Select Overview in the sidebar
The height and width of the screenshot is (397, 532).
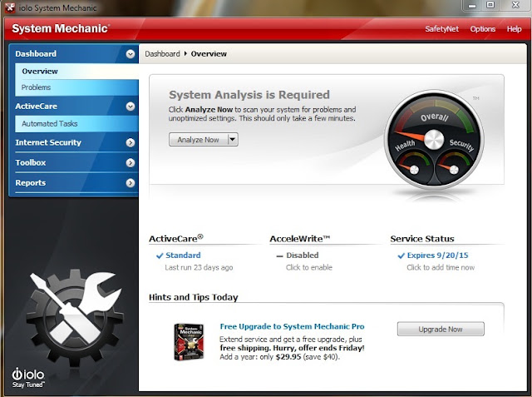click(76, 72)
